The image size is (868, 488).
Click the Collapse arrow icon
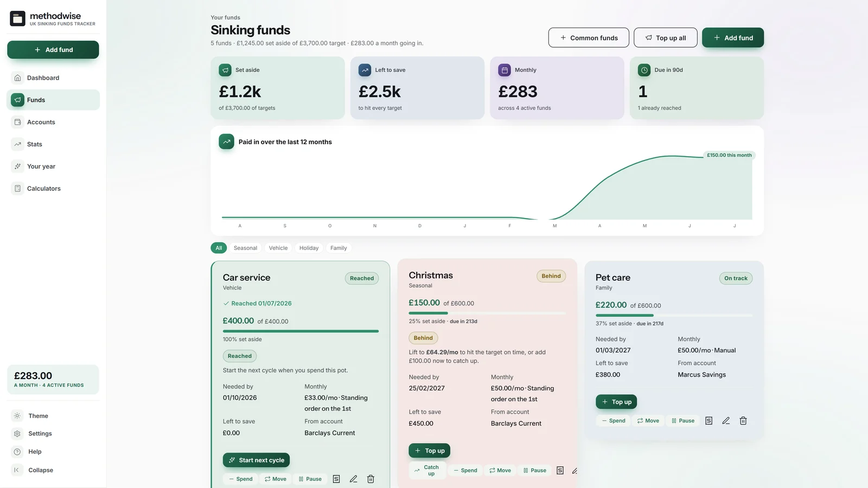(16, 470)
